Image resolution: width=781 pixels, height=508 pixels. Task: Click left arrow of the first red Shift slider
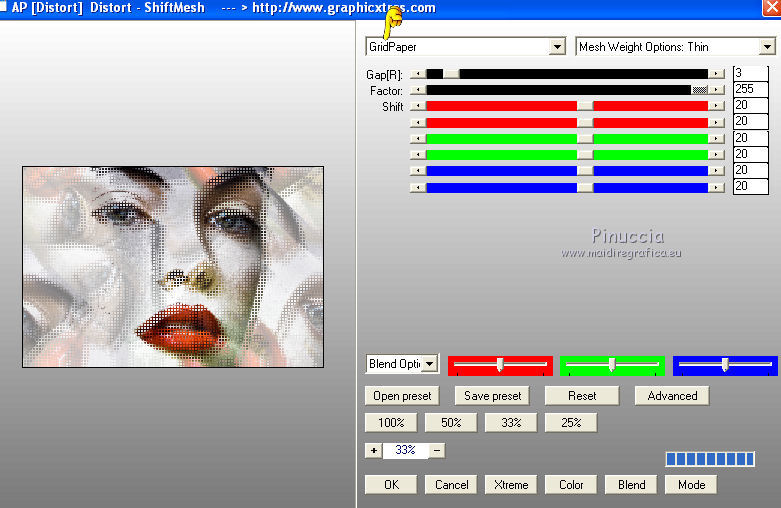click(x=418, y=106)
